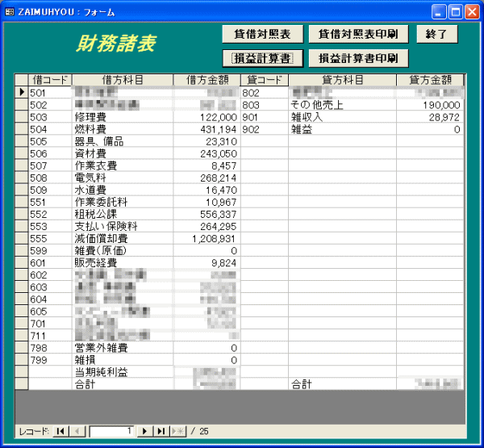484x448 pixels.
Task: Click the 貸方金額 column header
Action: pos(430,80)
